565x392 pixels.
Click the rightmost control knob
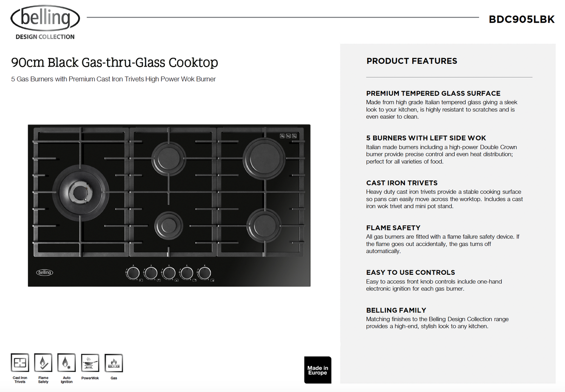click(204, 273)
